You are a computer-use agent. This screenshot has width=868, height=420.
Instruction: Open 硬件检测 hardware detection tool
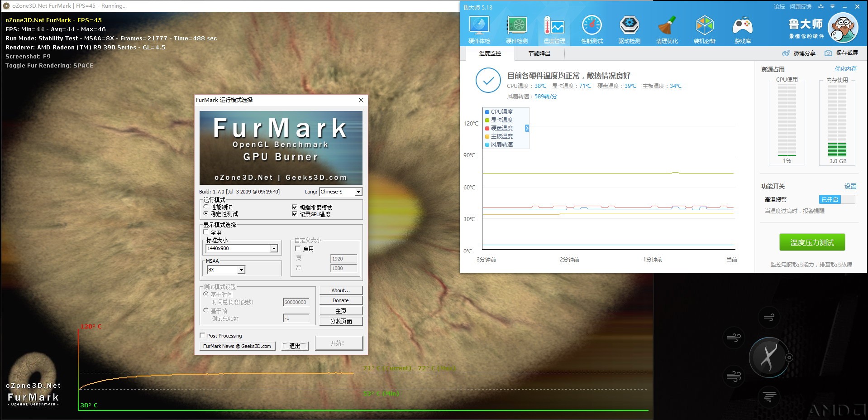(x=517, y=30)
